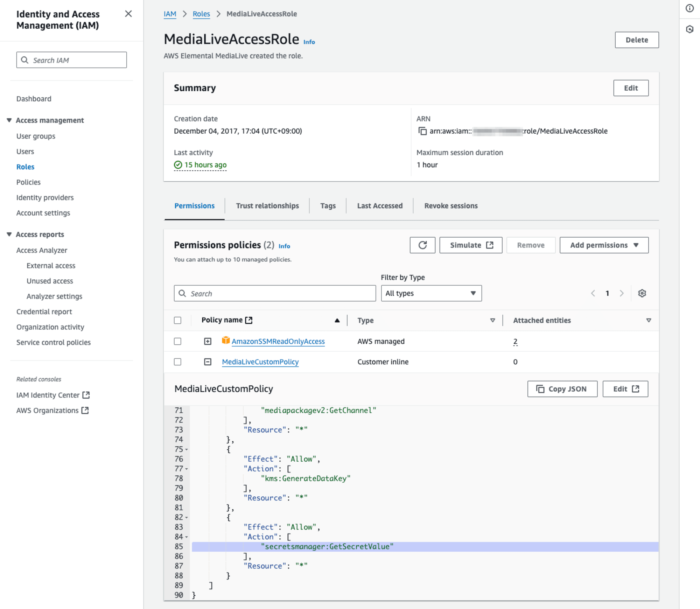
Task: Click the green check icon beside 15 hours ago
Action: tap(178, 164)
